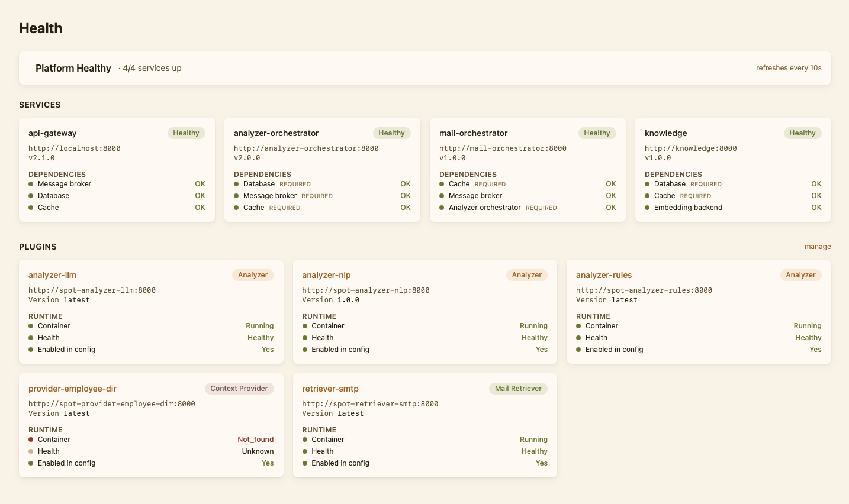Open the provider-employee-dir plugin title
The width and height of the screenshot is (849, 504).
[x=72, y=389]
